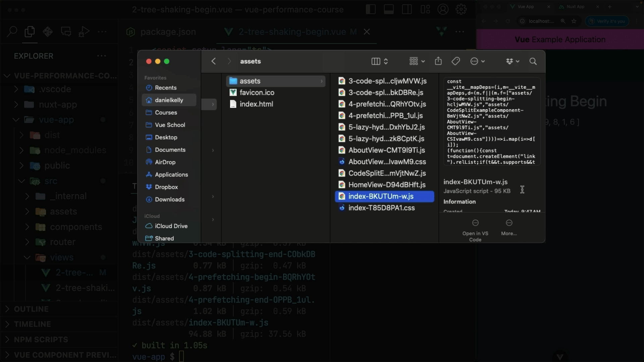Open iCloud Drive in Finder sidebar
Viewport: 644px width, 362px height.
169,226
